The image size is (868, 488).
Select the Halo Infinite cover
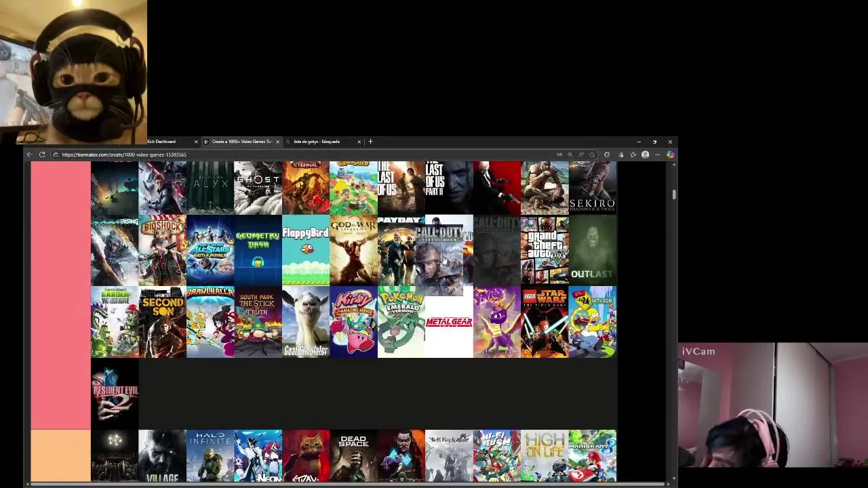coord(210,456)
